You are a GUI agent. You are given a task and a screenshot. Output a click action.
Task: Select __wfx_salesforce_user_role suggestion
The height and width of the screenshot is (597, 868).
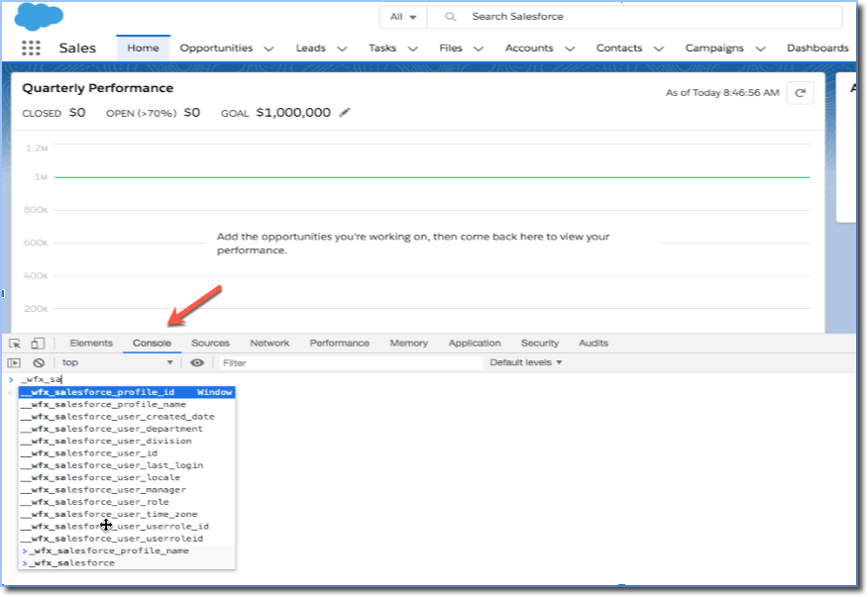tap(127, 502)
